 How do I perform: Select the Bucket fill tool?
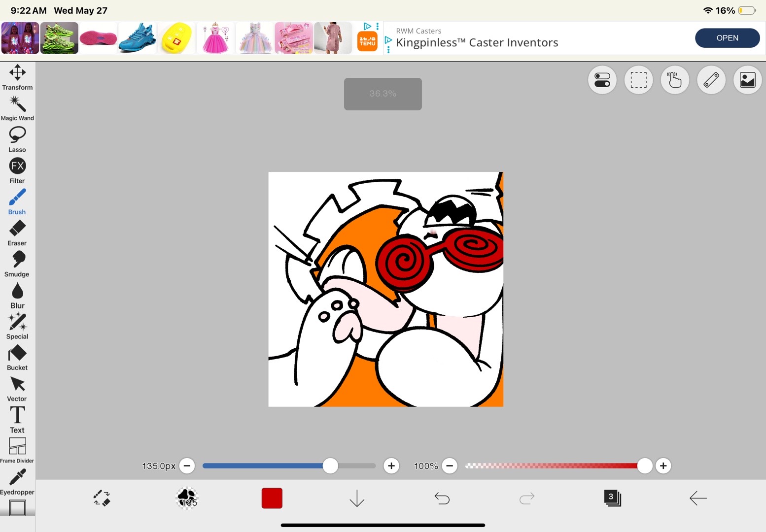tap(17, 358)
